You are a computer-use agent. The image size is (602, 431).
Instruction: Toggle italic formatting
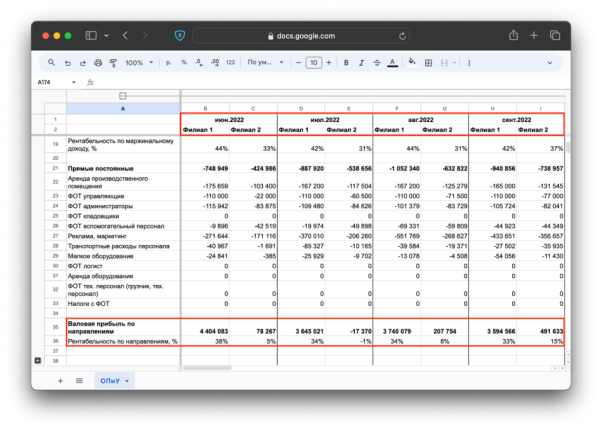coord(361,63)
